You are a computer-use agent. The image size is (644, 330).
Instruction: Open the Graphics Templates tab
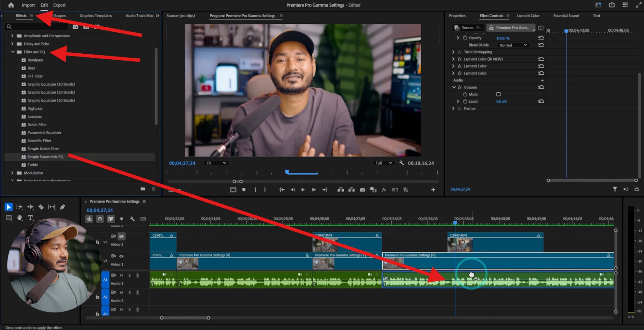(x=96, y=16)
